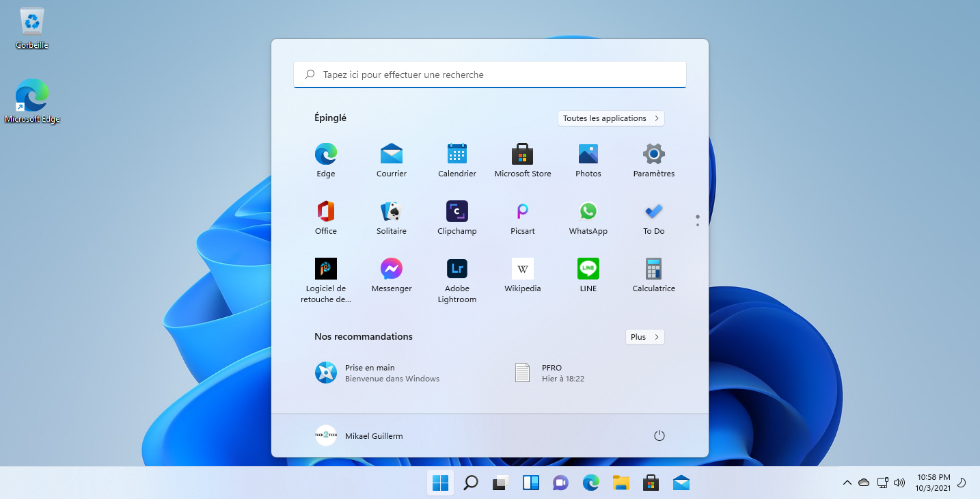The height and width of the screenshot is (499, 980).
Task: Launch WhatsApp from pinned apps
Action: tap(588, 217)
